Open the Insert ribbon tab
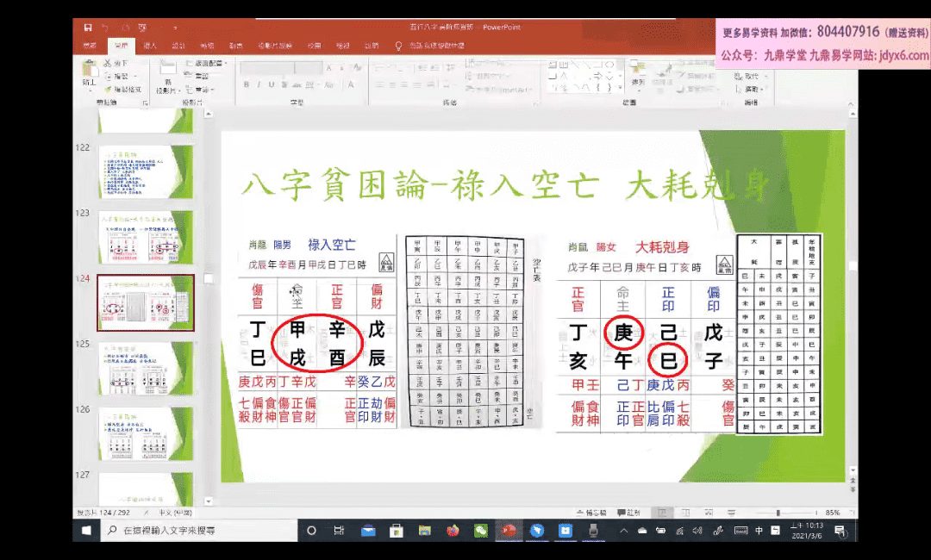931x560 pixels. [149, 45]
